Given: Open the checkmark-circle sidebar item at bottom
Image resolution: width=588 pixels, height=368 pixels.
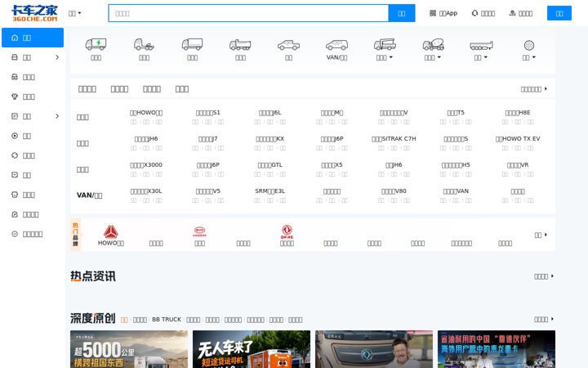Looking at the screenshot, I should point(15,234).
